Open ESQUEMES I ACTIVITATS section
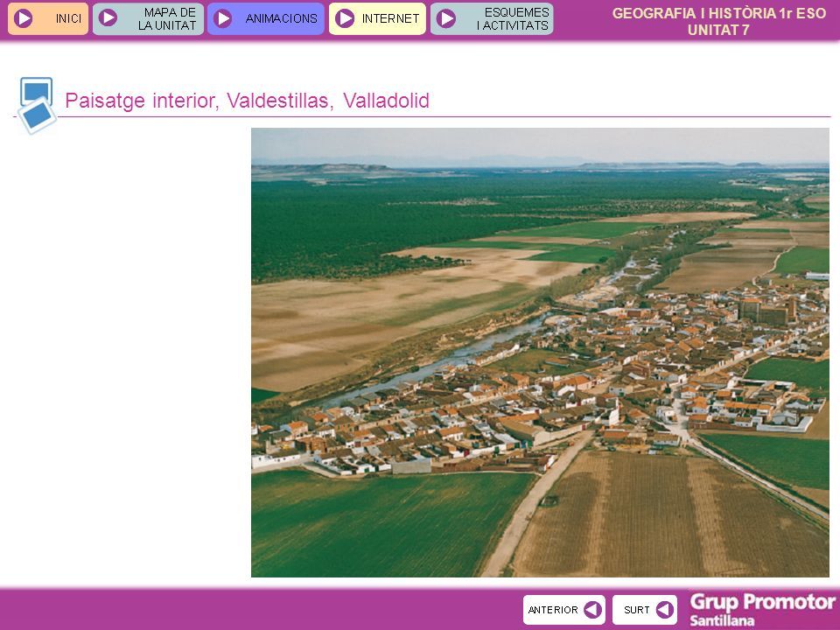 click(x=492, y=18)
